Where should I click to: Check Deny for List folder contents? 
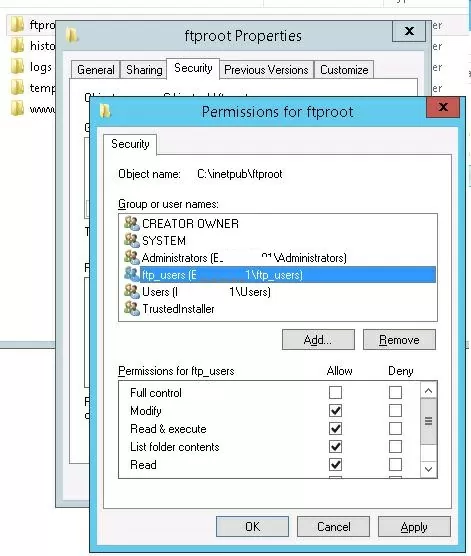pos(395,446)
